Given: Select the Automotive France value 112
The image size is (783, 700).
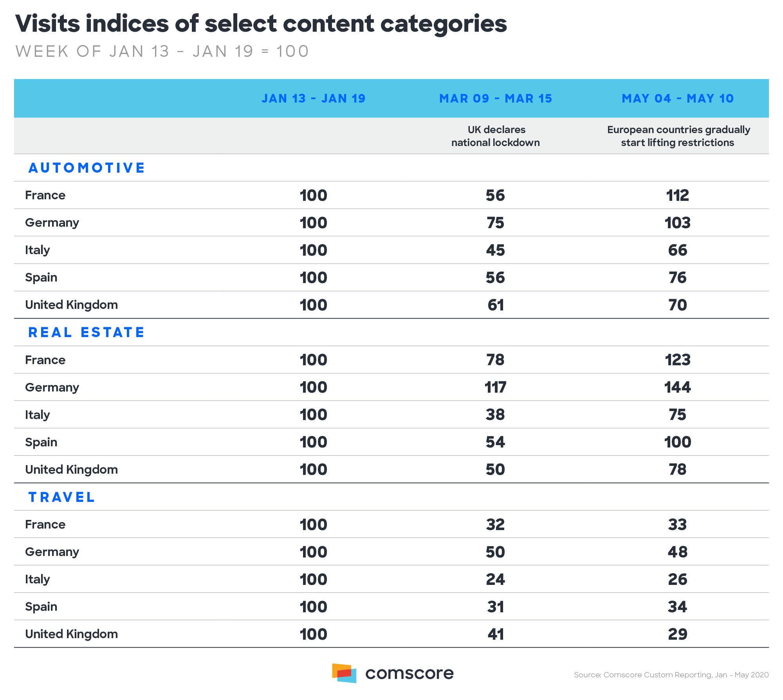Looking at the screenshot, I should pyautogui.click(x=677, y=195).
